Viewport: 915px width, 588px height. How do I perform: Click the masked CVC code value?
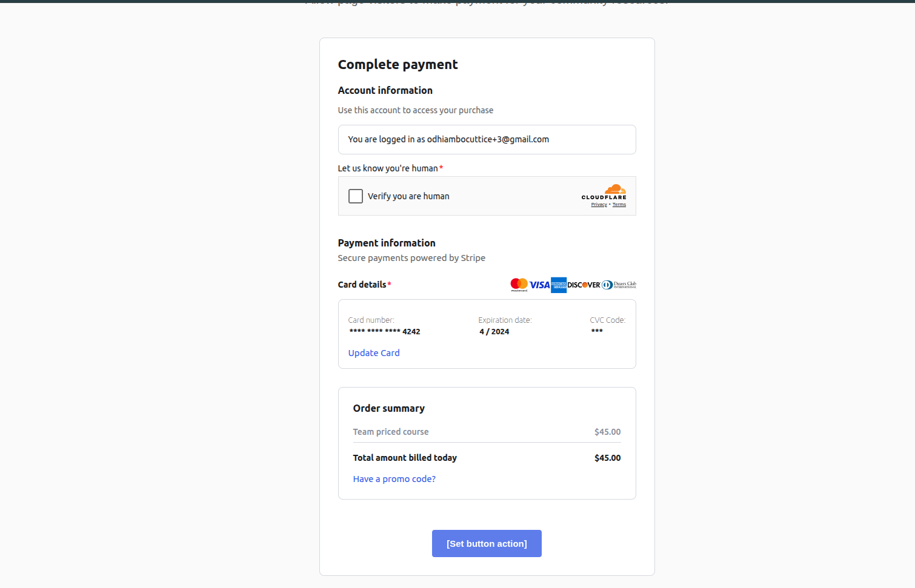click(x=597, y=331)
